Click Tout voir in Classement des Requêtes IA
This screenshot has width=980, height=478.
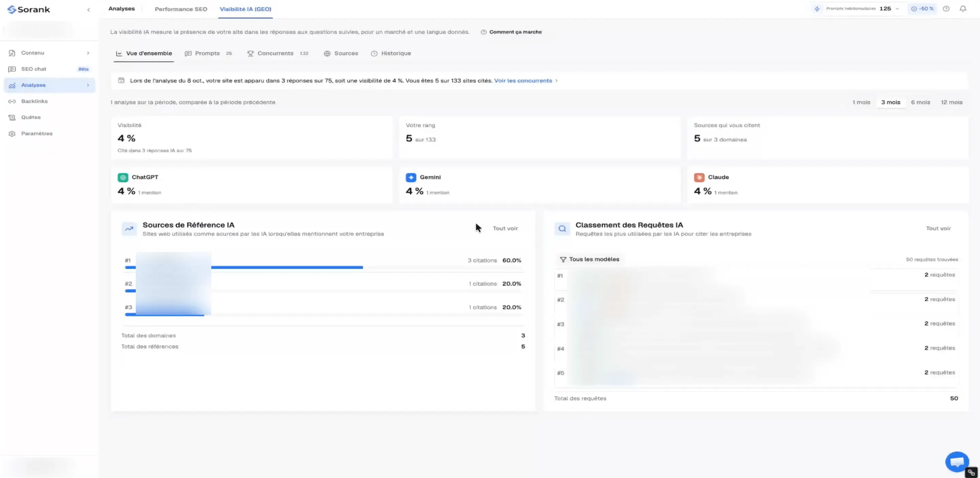coord(938,228)
